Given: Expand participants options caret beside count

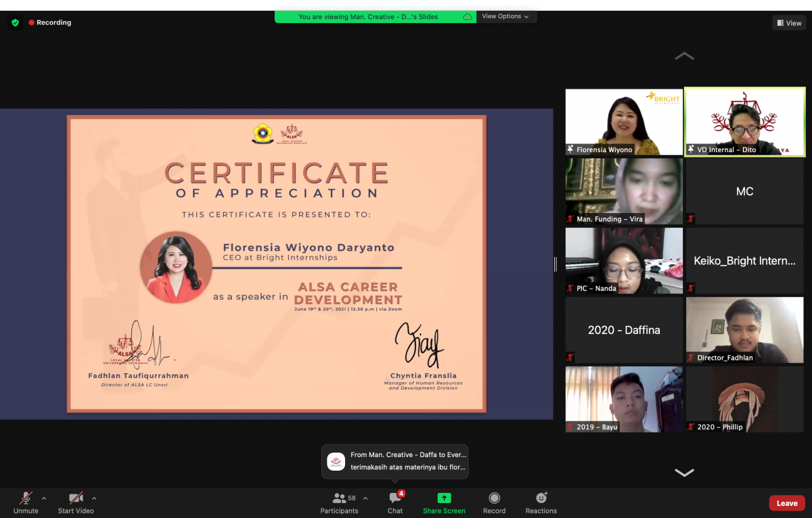Looking at the screenshot, I should coord(365,498).
